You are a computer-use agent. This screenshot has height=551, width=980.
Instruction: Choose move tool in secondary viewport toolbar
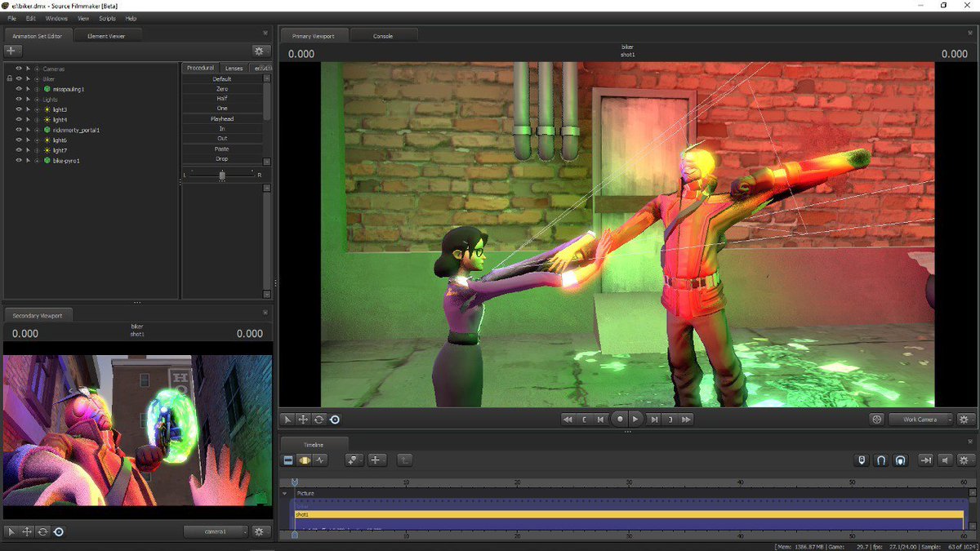(27, 531)
